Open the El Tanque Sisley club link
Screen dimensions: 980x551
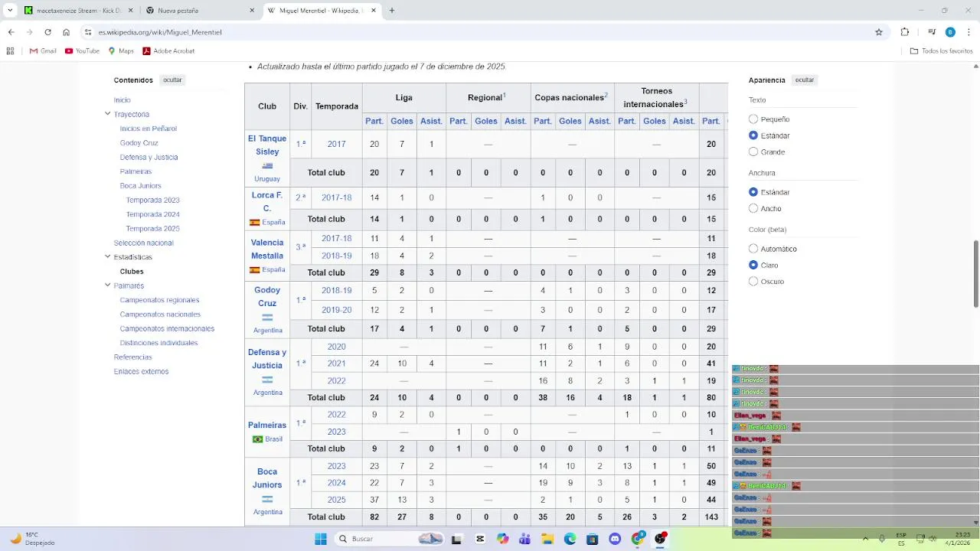tap(267, 145)
